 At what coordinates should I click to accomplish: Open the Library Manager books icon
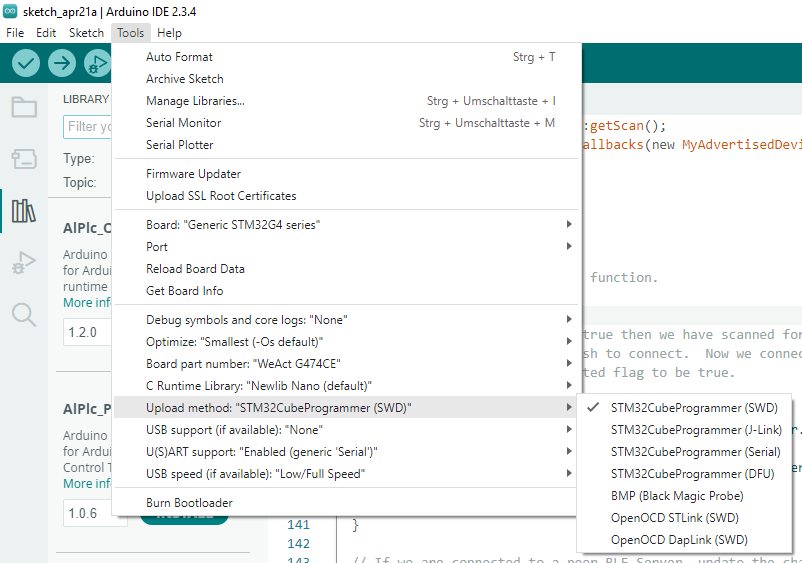(24, 211)
